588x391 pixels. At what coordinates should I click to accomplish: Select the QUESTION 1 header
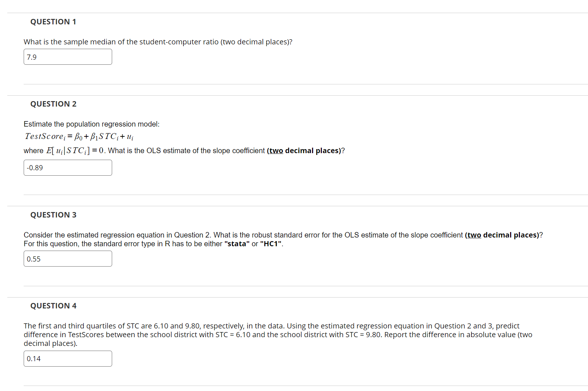click(53, 22)
